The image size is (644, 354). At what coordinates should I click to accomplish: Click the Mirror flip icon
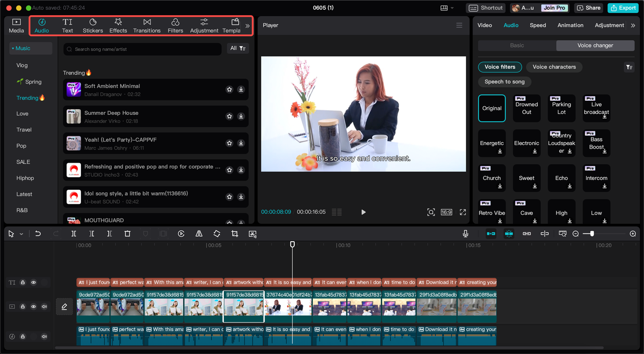[x=199, y=234]
